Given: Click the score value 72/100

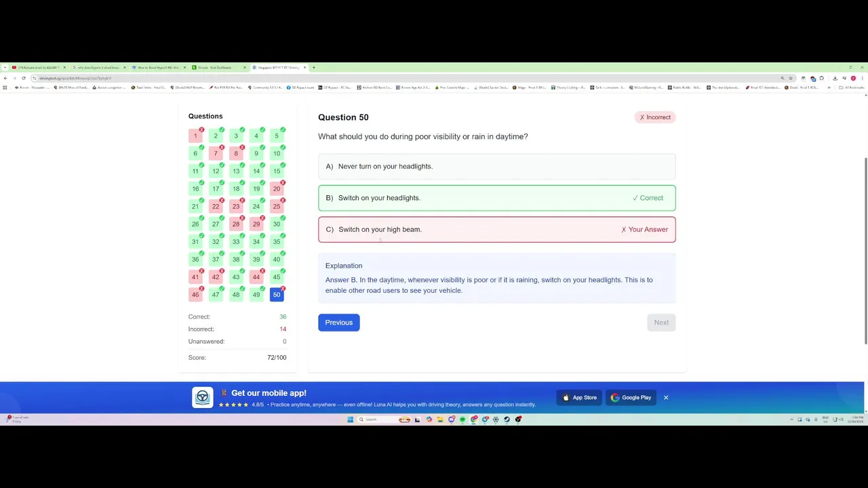Looking at the screenshot, I should click(x=277, y=357).
